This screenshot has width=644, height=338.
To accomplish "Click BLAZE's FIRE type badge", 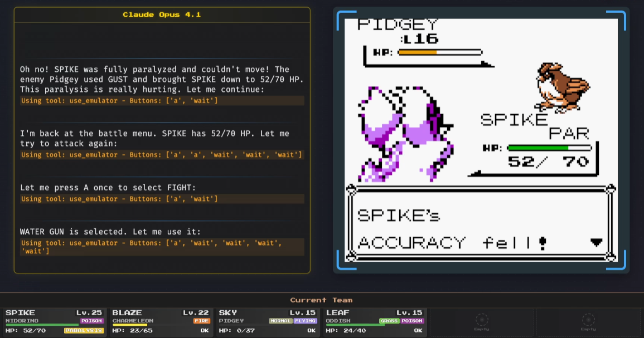I will [x=202, y=321].
